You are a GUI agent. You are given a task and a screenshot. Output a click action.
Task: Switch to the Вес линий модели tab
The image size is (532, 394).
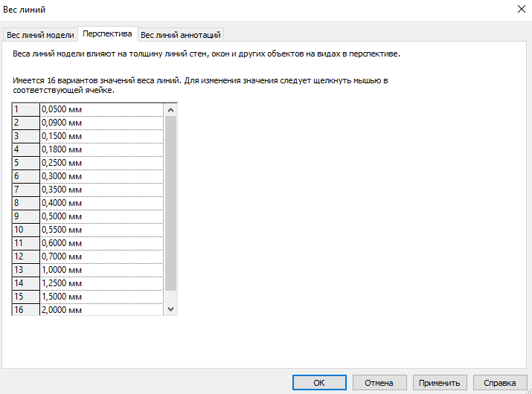(x=40, y=35)
